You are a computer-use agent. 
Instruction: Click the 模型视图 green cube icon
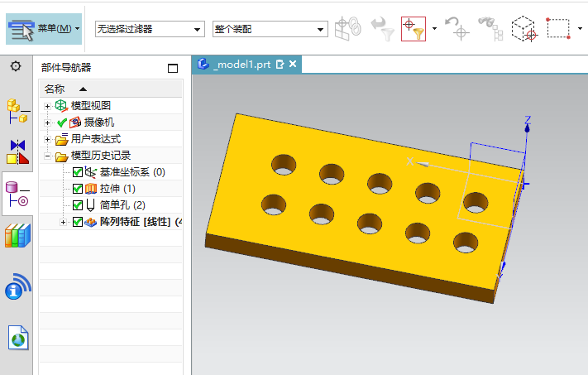(x=61, y=105)
